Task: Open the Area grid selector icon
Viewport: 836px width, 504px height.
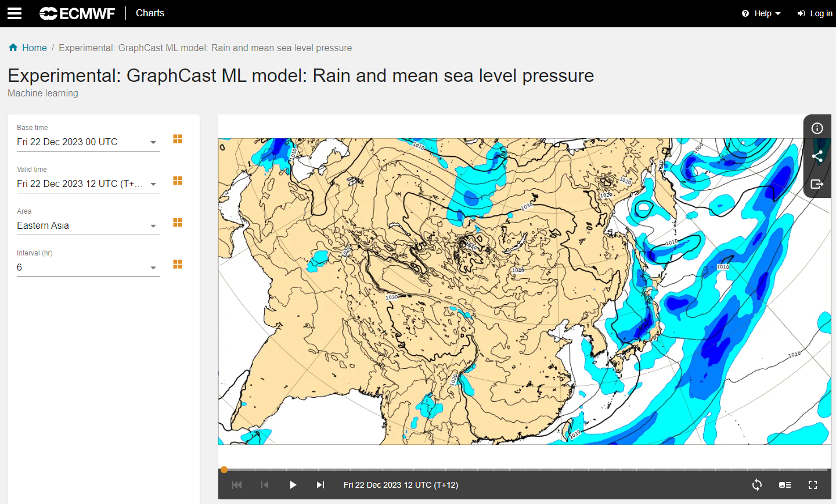Action: pyautogui.click(x=177, y=222)
